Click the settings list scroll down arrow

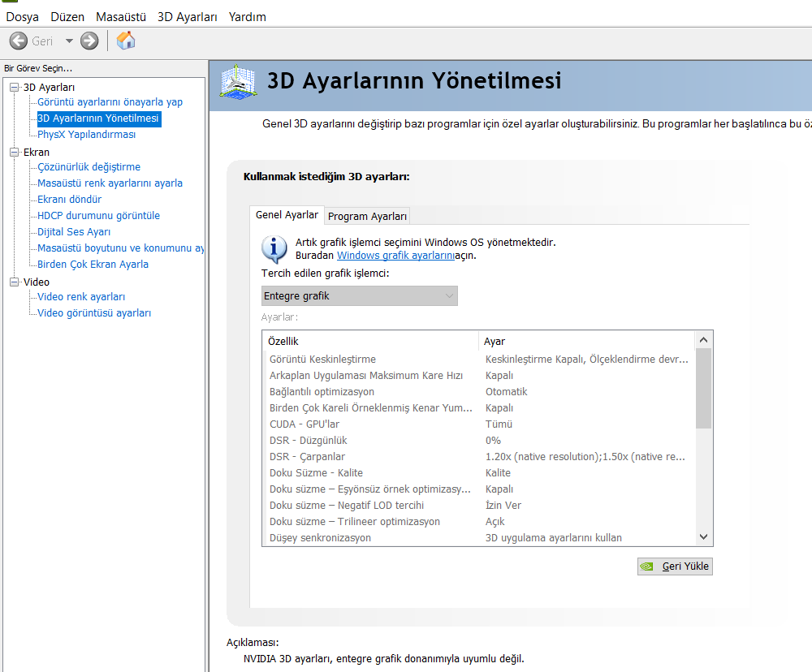click(703, 537)
